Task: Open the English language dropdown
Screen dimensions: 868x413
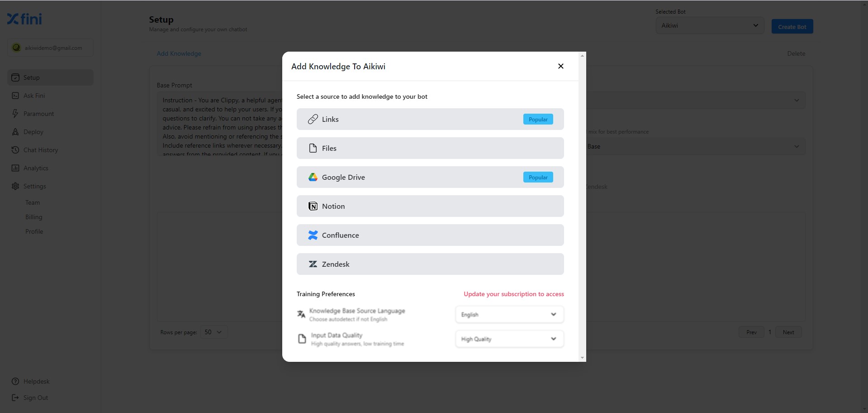Action: [509, 314]
